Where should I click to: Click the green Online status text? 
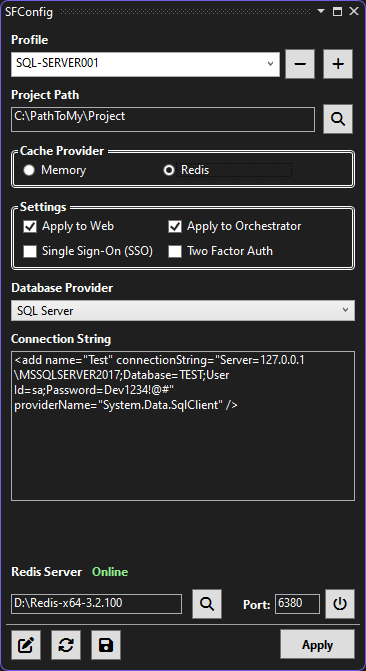pyautogui.click(x=110, y=572)
